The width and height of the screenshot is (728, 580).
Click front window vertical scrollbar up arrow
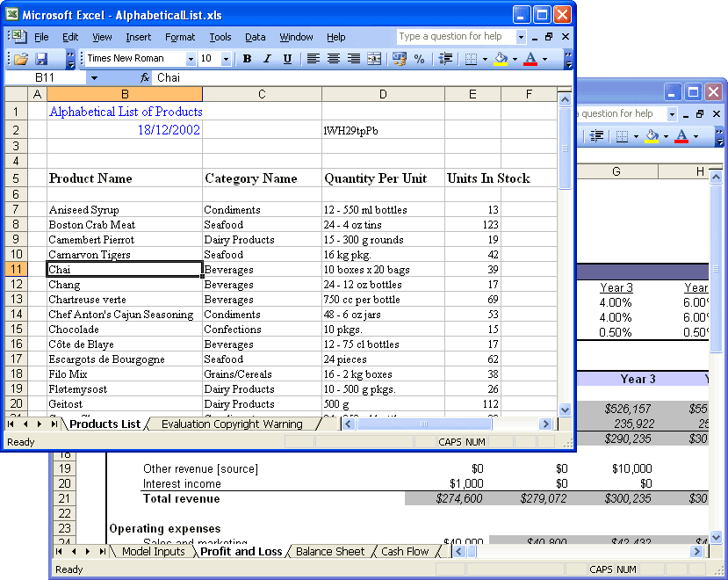(x=565, y=99)
